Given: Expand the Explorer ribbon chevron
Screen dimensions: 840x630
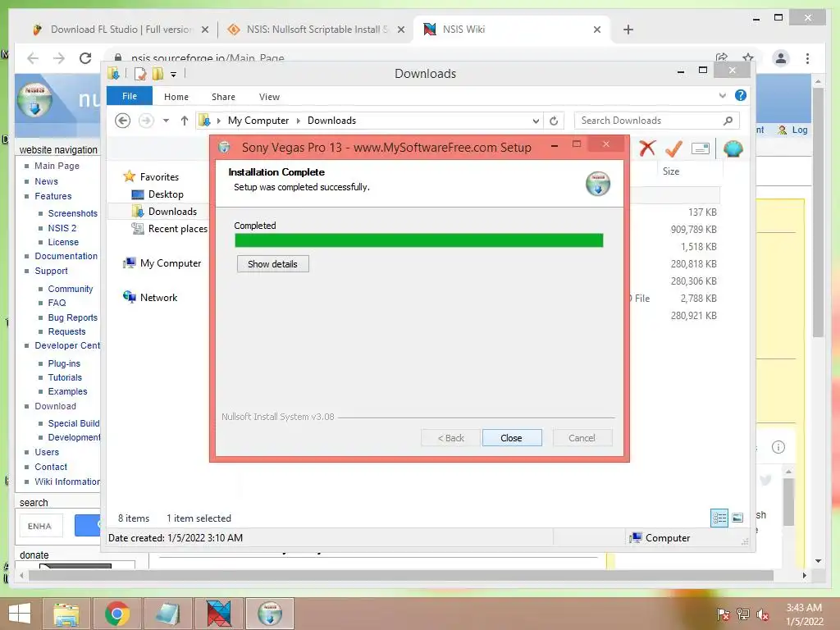Looking at the screenshot, I should 722,95.
